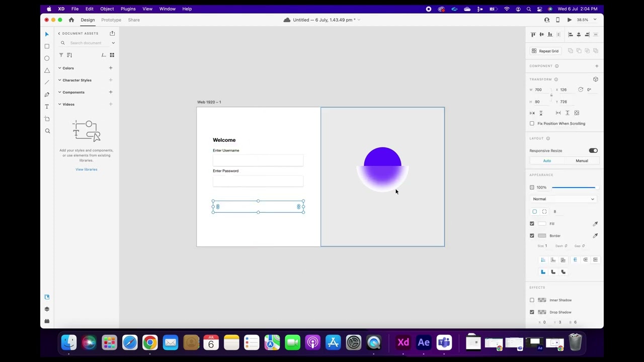Align left edges icon
This screenshot has width=644, height=362.
[571, 35]
